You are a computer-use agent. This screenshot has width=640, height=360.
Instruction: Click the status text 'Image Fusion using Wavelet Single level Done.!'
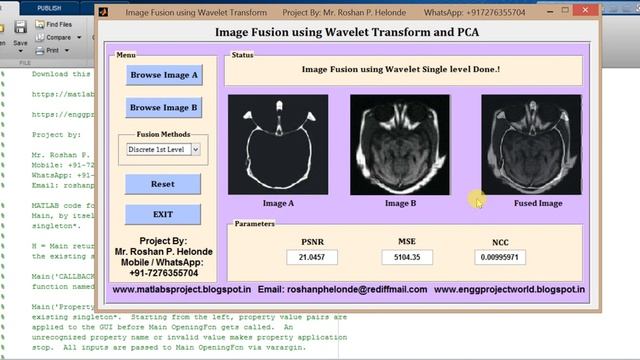400,69
